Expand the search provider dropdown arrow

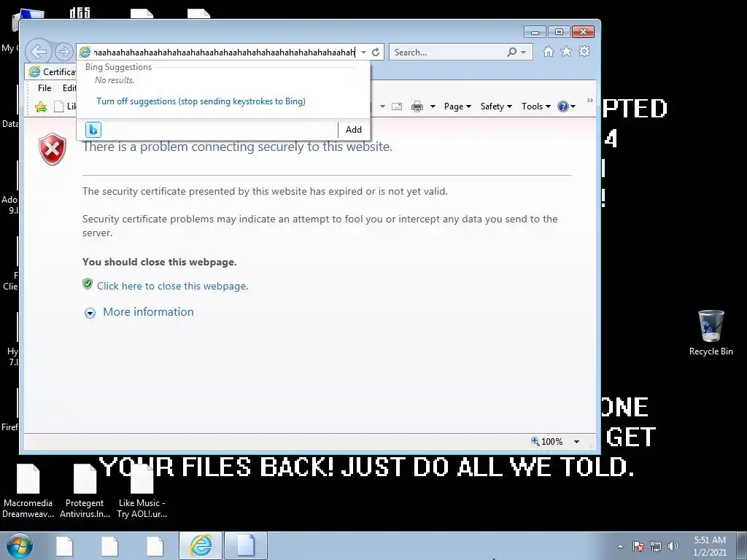[524, 52]
